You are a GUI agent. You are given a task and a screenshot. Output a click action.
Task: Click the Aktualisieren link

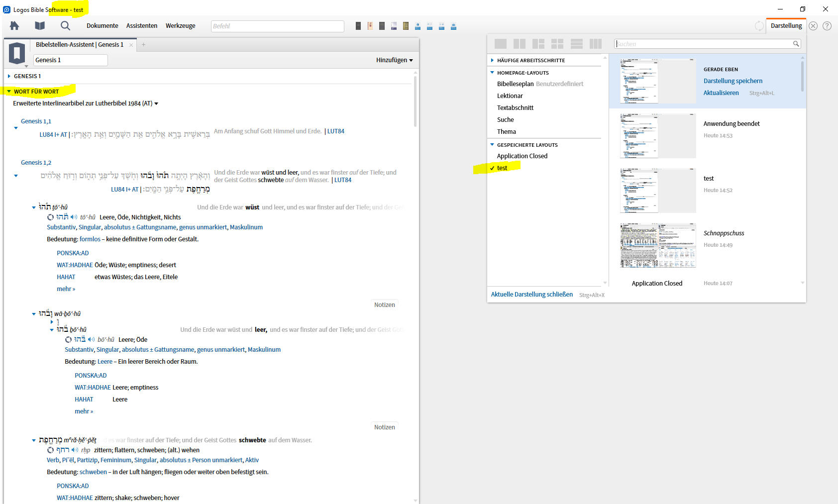[721, 93]
